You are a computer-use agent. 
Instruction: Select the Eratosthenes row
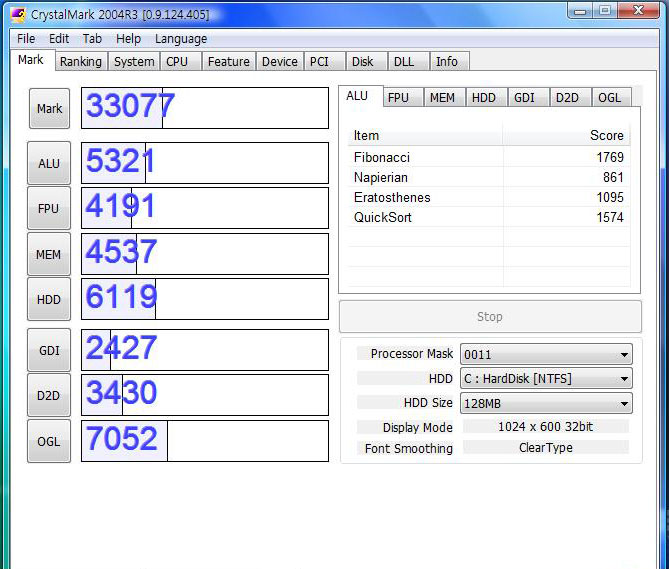[x=489, y=197]
